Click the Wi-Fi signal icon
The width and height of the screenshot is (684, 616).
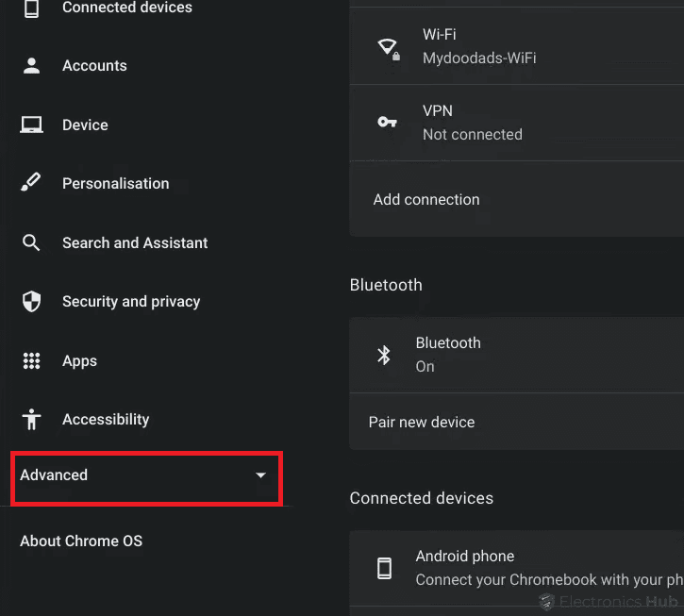pos(387,47)
